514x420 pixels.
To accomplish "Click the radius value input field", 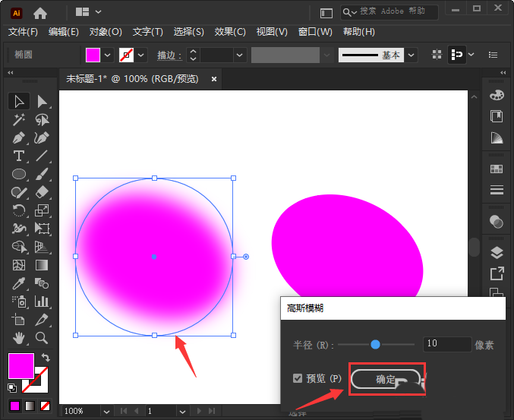I will [446, 345].
